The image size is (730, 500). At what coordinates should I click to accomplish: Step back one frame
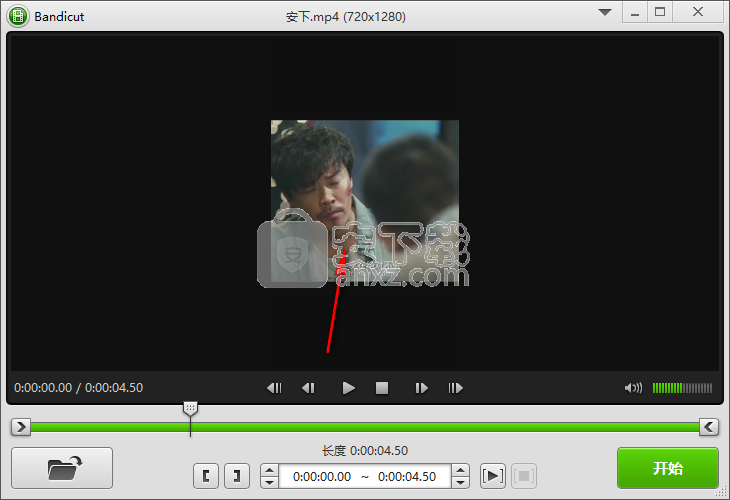tap(309, 388)
